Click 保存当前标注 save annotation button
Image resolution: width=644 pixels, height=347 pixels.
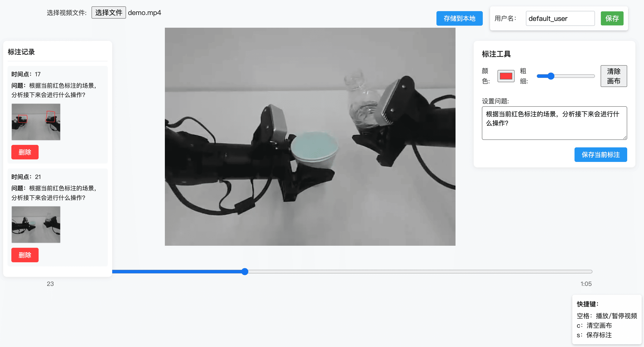[600, 154]
